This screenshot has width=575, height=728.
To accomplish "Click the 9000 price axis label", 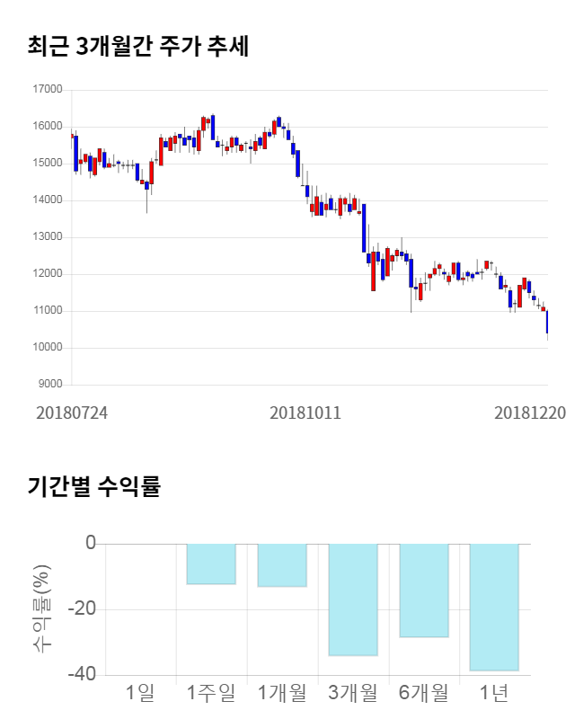I will pos(49,385).
